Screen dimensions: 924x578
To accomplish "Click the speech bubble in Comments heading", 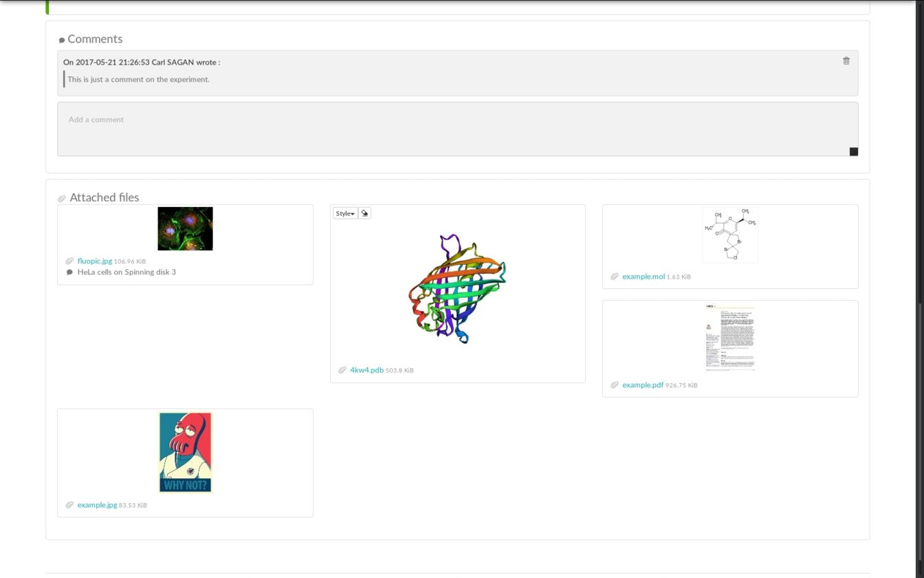I will 61,39.
